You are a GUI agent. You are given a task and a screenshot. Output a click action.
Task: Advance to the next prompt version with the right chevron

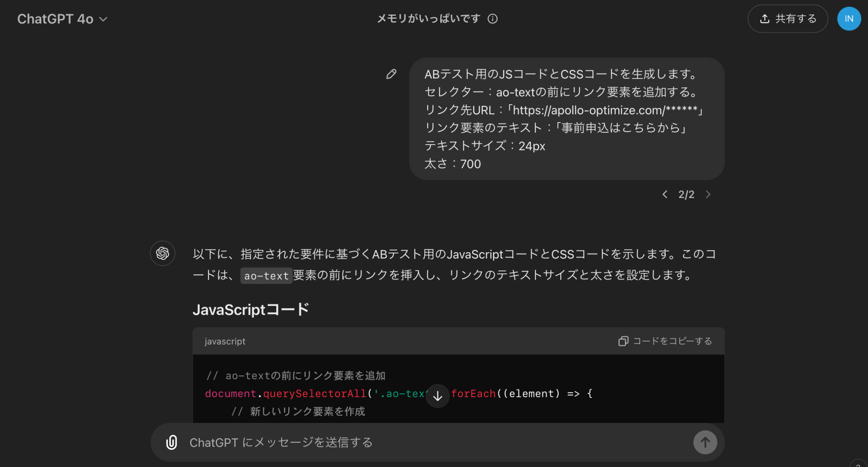pyautogui.click(x=708, y=194)
